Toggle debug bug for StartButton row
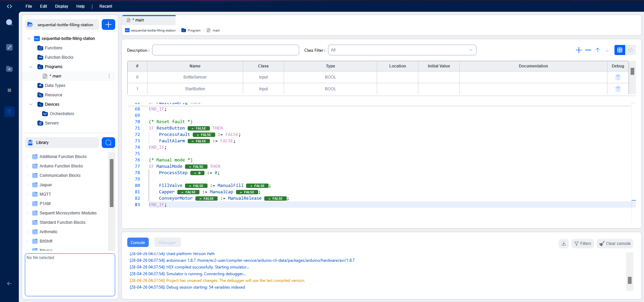 618,89
